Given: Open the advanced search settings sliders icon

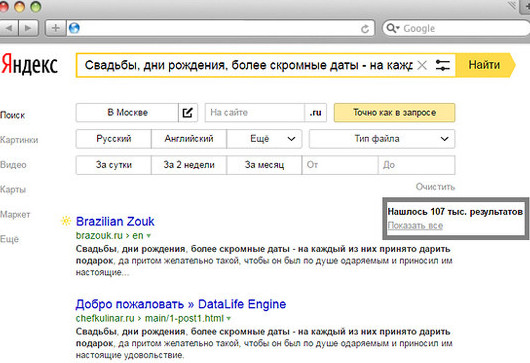Looking at the screenshot, I should click(x=442, y=65).
